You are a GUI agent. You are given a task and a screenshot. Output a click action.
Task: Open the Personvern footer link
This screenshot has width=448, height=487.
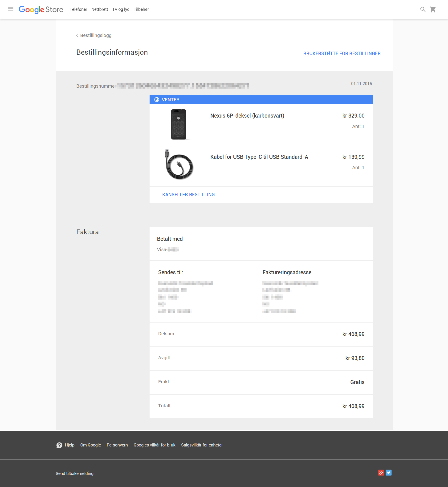coord(117,445)
